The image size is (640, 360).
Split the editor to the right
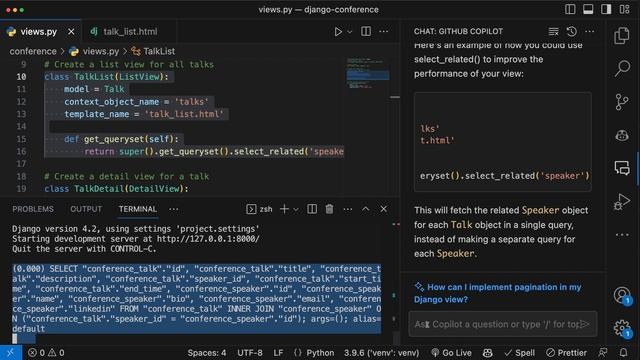pos(366,31)
